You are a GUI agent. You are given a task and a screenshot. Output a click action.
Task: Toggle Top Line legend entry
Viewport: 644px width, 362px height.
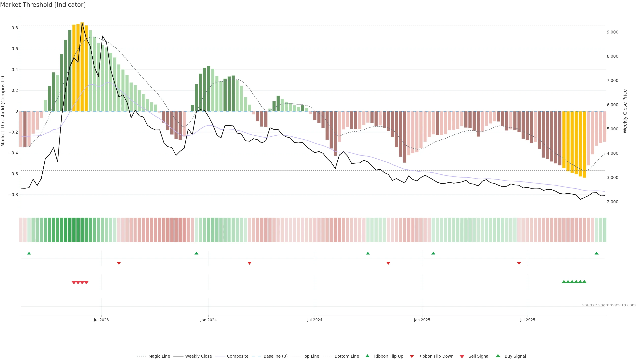click(x=311, y=356)
